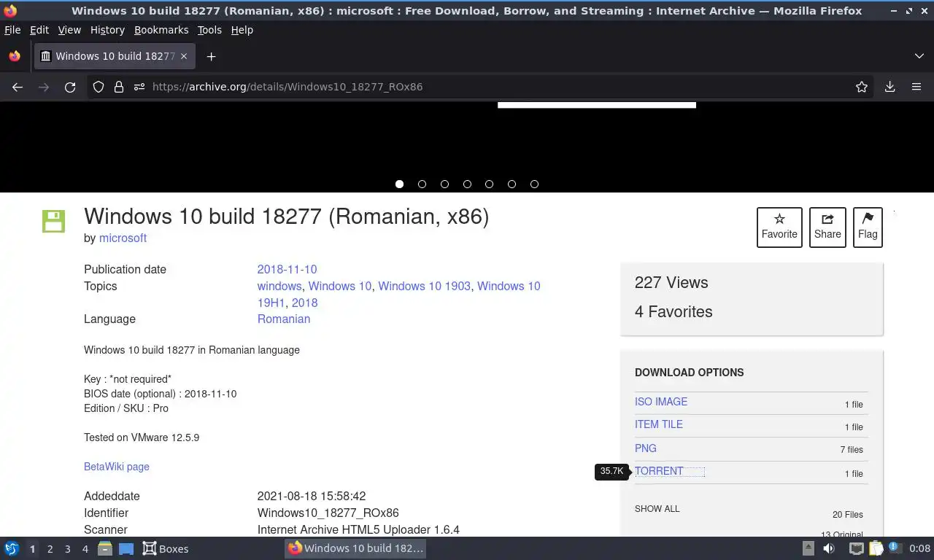Close the Windows 10 build 18277 tab
Image resolution: width=934 pixels, height=560 pixels.
[x=184, y=56]
